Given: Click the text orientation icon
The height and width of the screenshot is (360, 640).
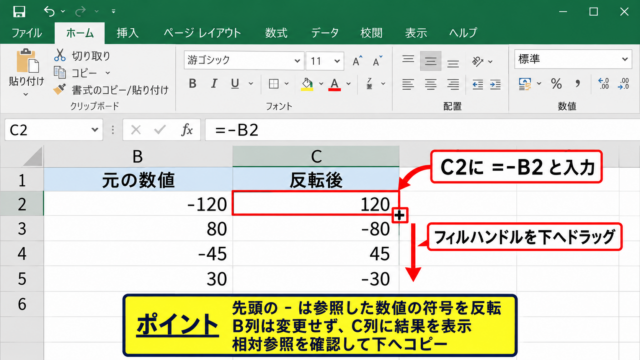Looking at the screenshot, I should click(477, 61).
